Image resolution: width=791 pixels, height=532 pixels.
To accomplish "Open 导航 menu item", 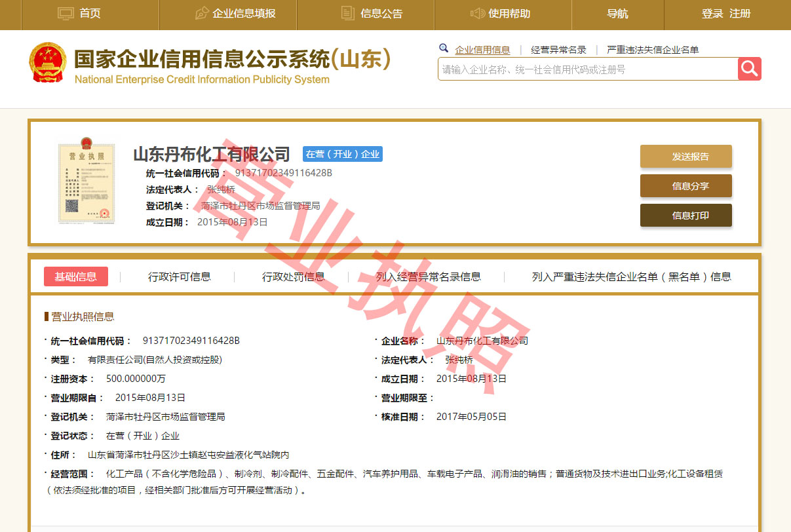I will [617, 14].
